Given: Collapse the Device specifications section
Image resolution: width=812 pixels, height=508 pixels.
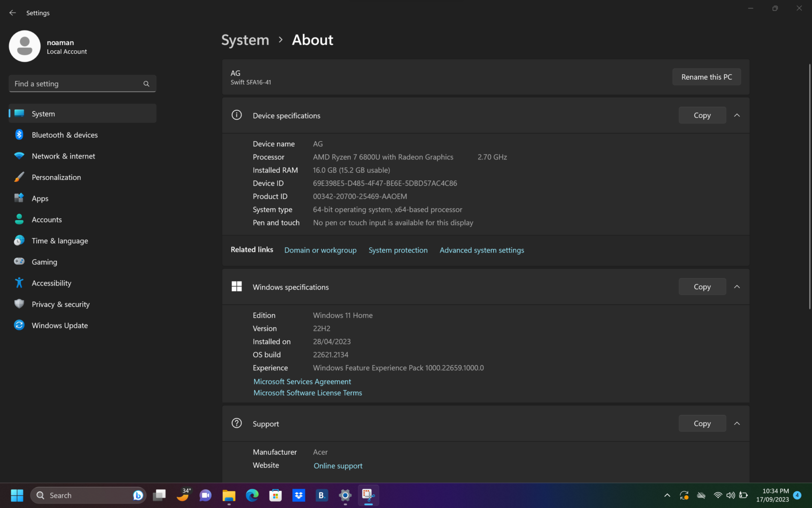Looking at the screenshot, I should click(x=737, y=115).
